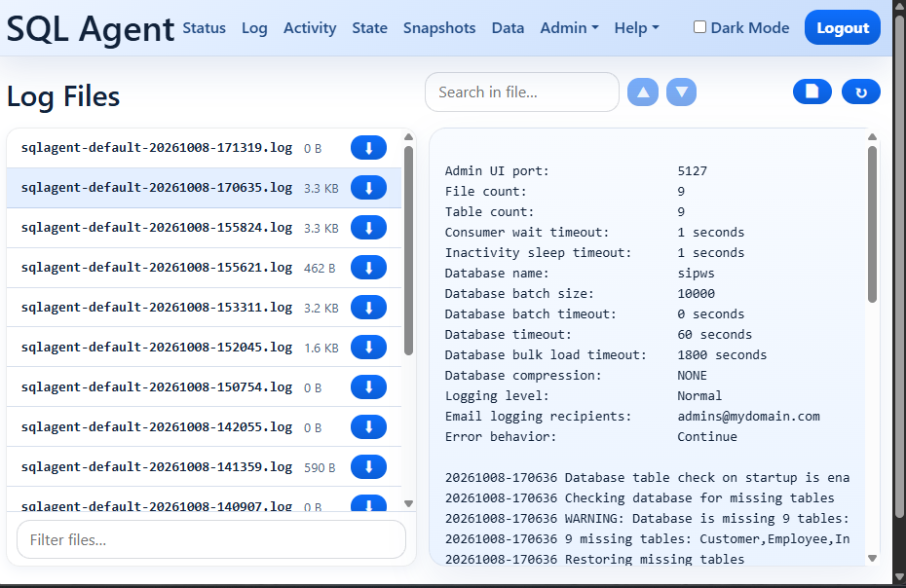The image size is (906, 588).
Task: Download sqlagent-default-20261008-155621.log file
Action: (x=368, y=268)
